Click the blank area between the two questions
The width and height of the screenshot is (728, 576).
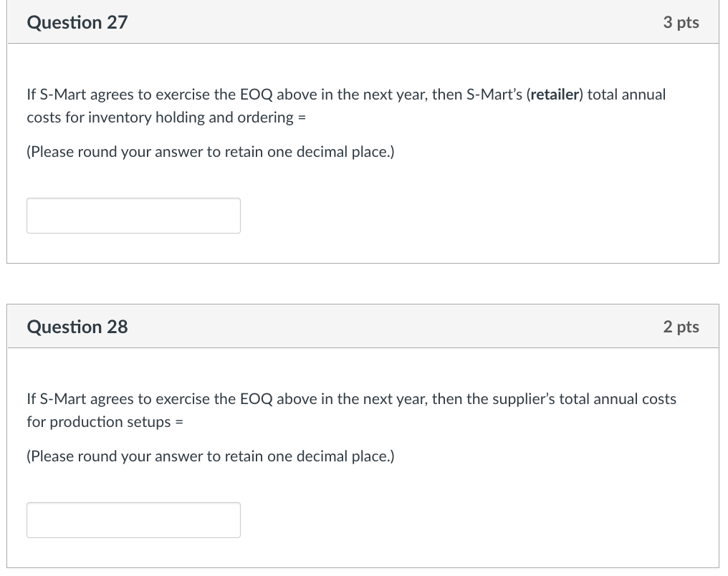point(364,284)
